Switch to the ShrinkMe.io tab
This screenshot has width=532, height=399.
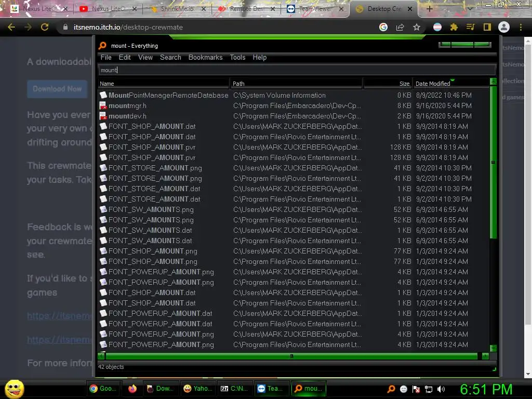pos(177,9)
